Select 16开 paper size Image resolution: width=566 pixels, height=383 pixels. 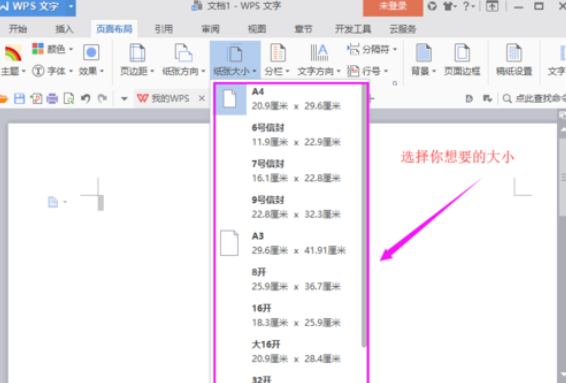[x=288, y=315]
